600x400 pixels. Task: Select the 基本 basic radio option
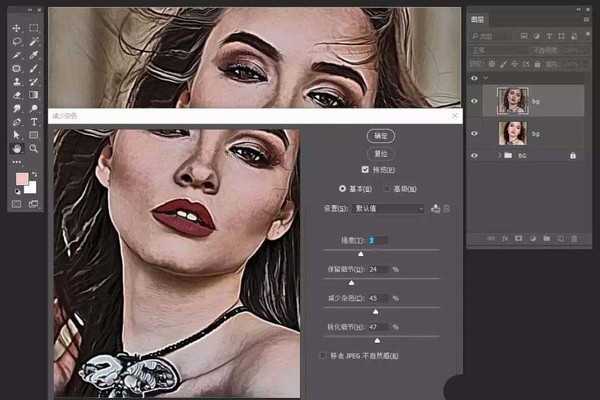pos(342,188)
